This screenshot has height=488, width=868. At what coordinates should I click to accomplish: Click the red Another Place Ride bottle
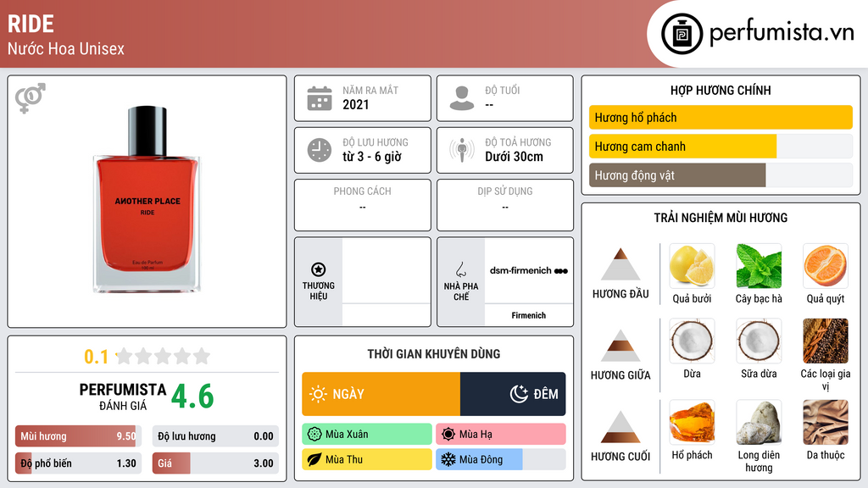pyautogui.click(x=147, y=199)
